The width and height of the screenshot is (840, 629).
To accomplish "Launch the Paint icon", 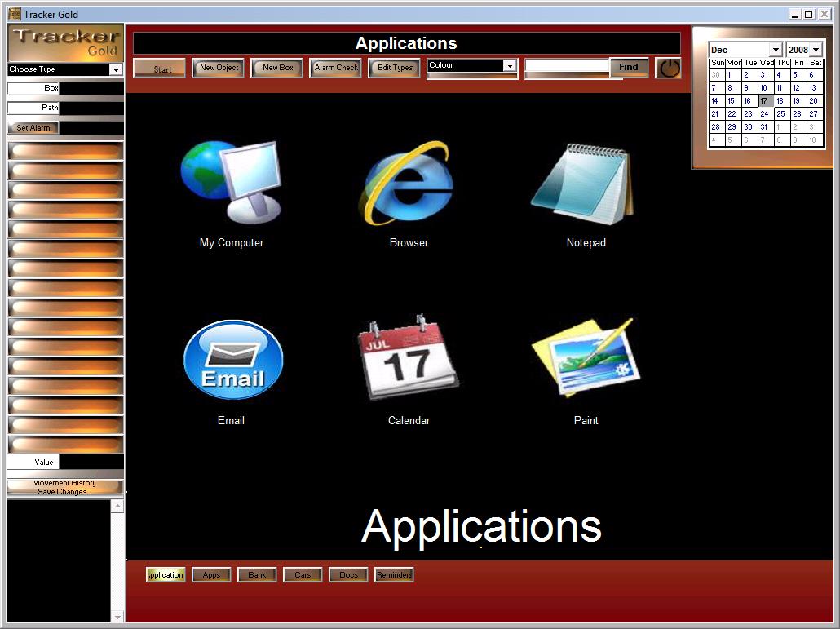I will (586, 358).
